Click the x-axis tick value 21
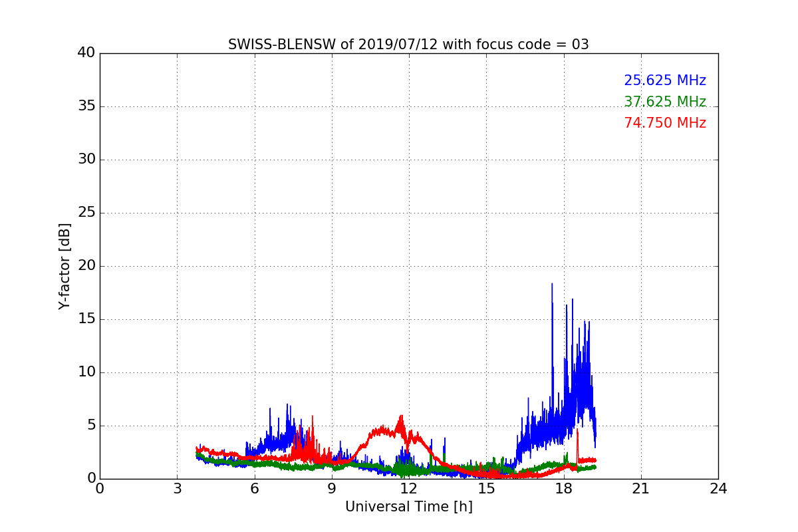The width and height of the screenshot is (798, 532). 641,488
